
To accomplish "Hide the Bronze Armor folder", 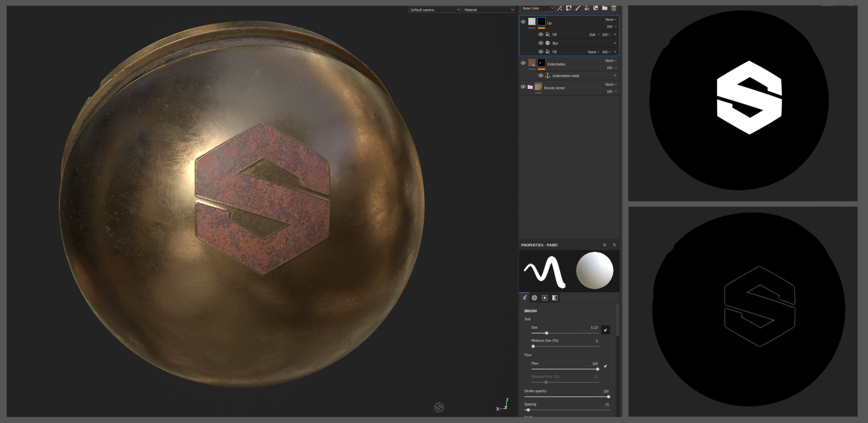I will tap(523, 87).
